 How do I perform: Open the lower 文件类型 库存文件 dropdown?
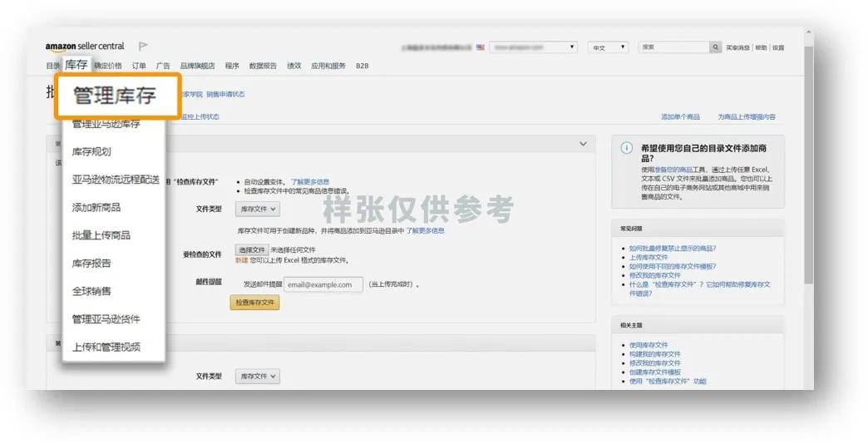[x=258, y=377]
